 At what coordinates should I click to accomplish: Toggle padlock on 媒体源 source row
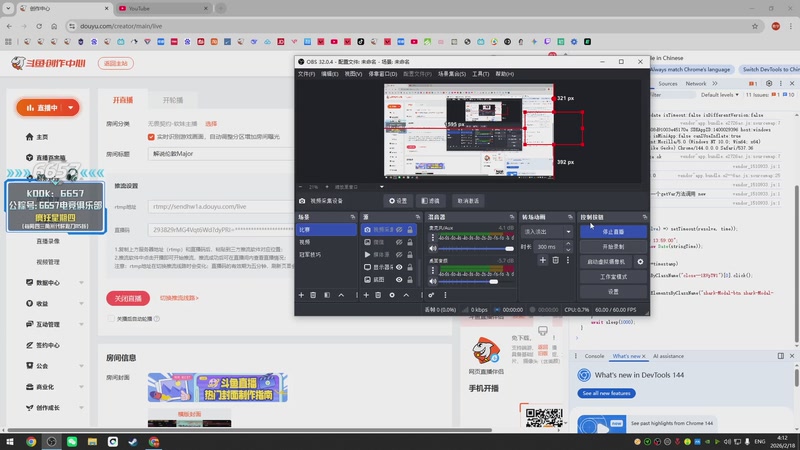410,254
